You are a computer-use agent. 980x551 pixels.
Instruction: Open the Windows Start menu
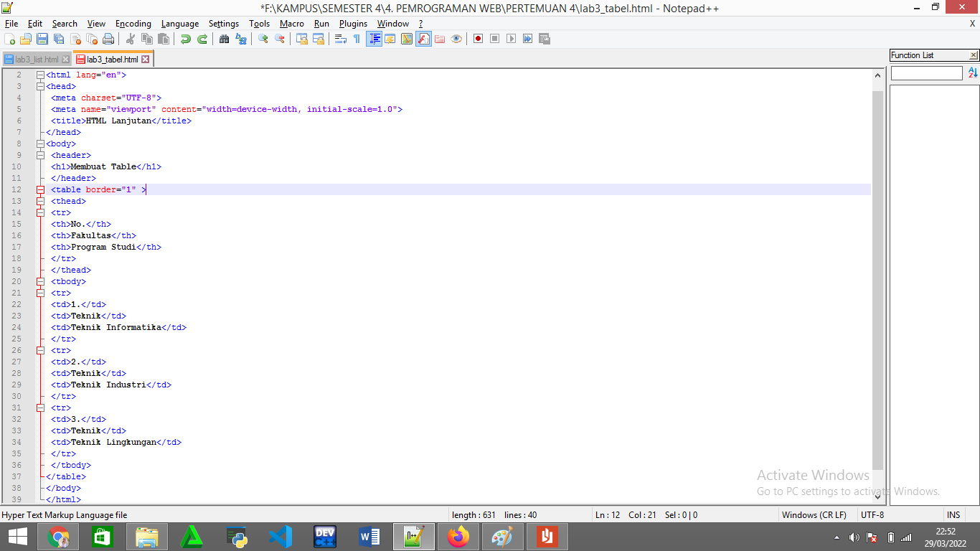click(x=16, y=536)
